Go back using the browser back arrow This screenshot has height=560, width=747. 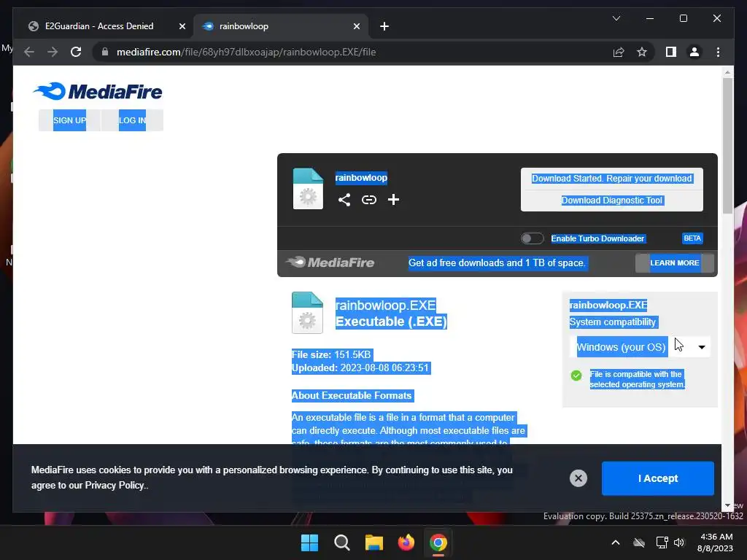(x=29, y=52)
